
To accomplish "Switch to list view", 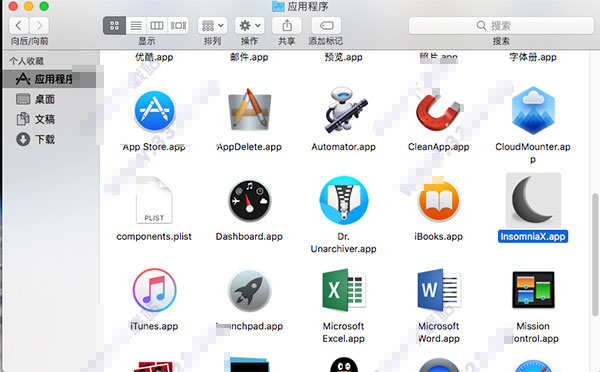I will [x=136, y=26].
